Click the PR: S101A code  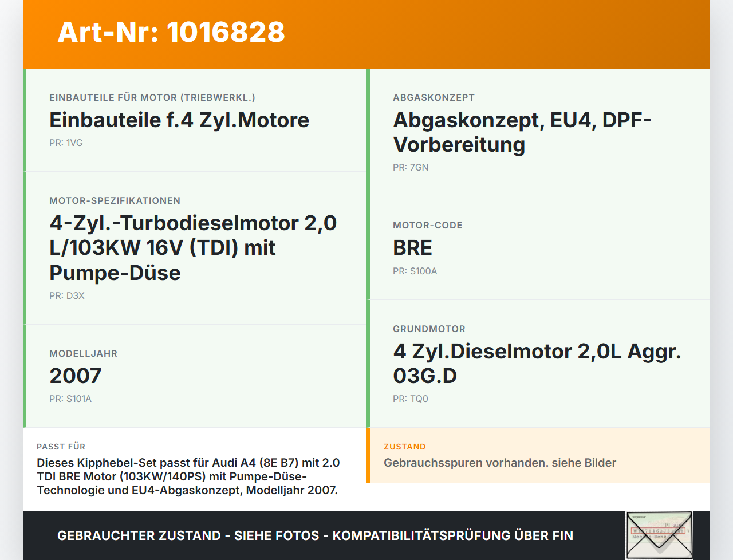coord(70,398)
